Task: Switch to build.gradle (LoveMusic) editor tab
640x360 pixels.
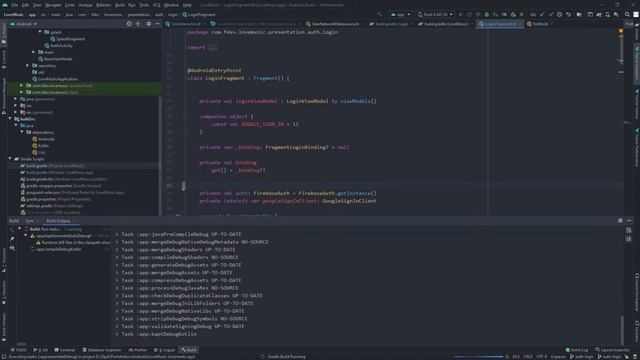Action: (x=446, y=24)
